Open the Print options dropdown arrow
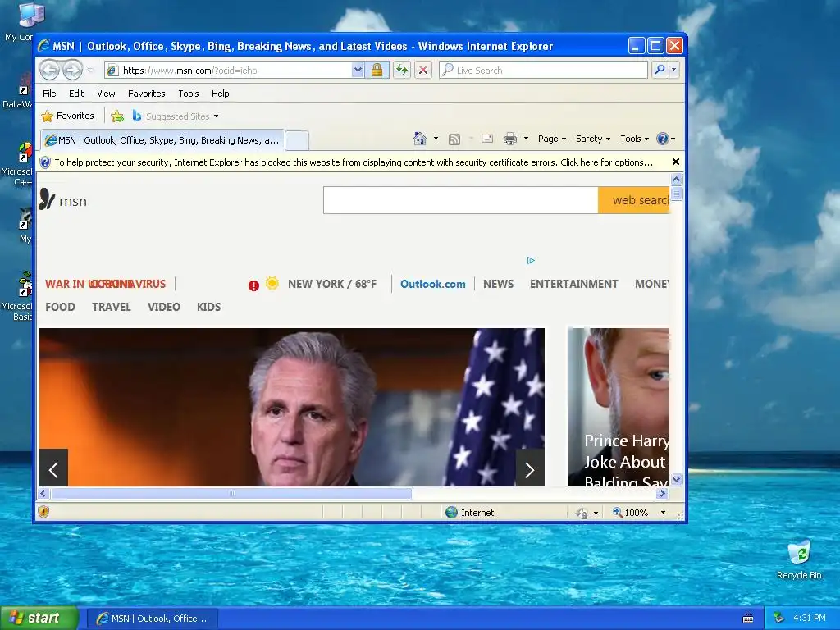This screenshot has height=630, width=840. click(526, 139)
